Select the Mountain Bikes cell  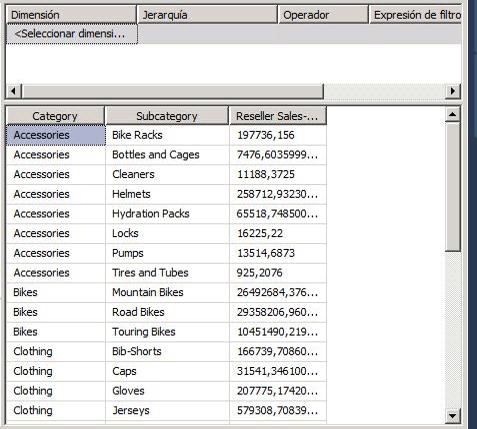point(167,293)
